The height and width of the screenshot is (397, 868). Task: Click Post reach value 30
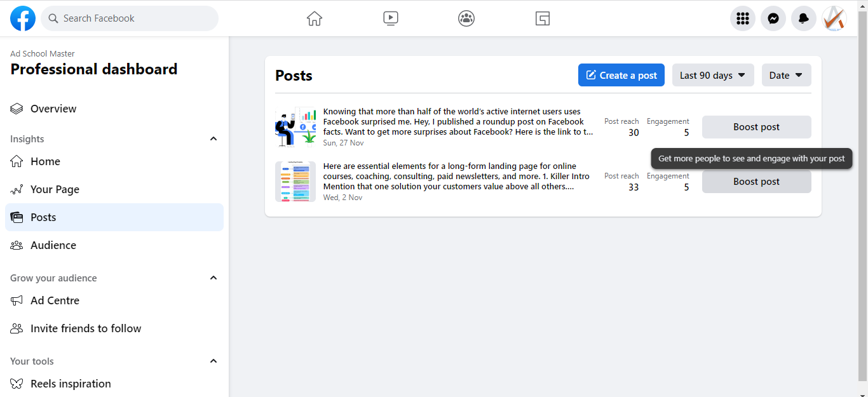point(634,133)
